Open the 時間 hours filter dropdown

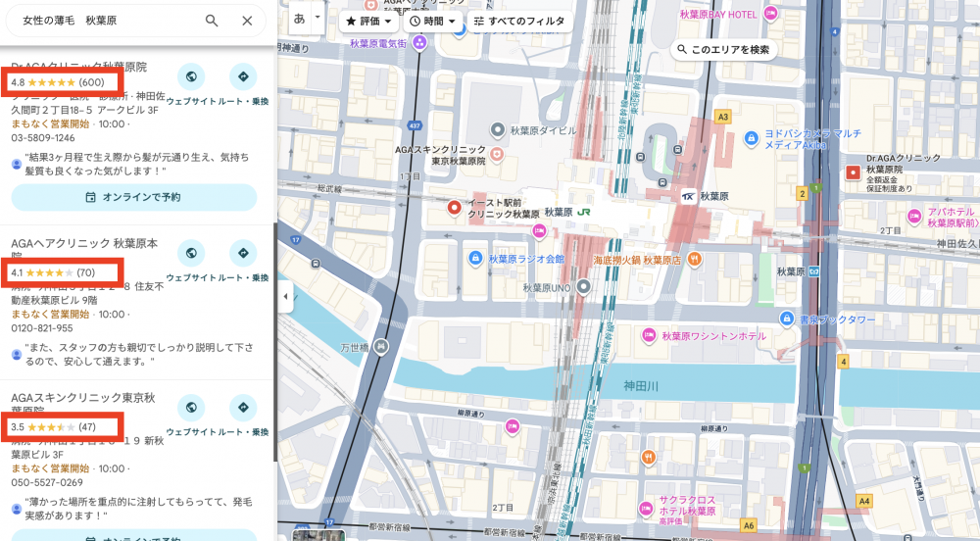coord(432,21)
